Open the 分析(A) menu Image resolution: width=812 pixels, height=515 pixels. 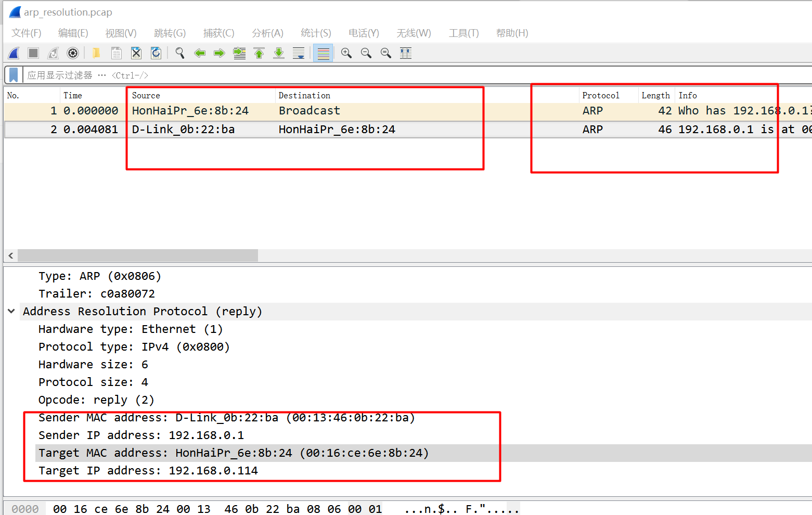[268, 33]
